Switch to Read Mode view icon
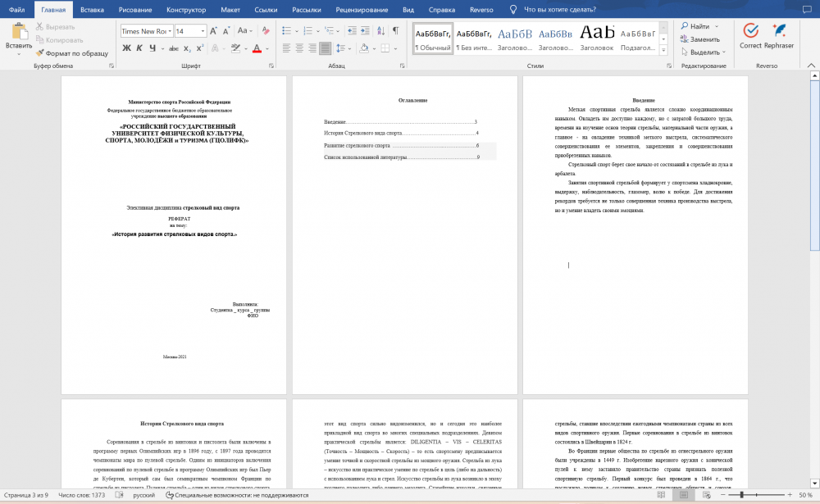 coord(661,495)
